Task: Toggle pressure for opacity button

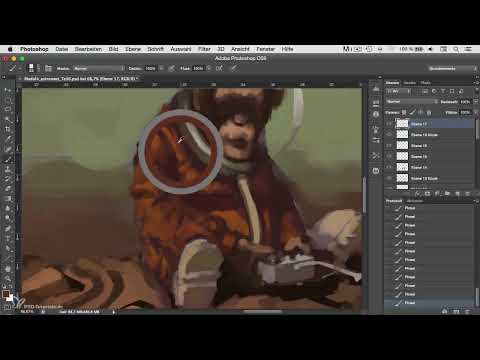Action: pos(171,68)
